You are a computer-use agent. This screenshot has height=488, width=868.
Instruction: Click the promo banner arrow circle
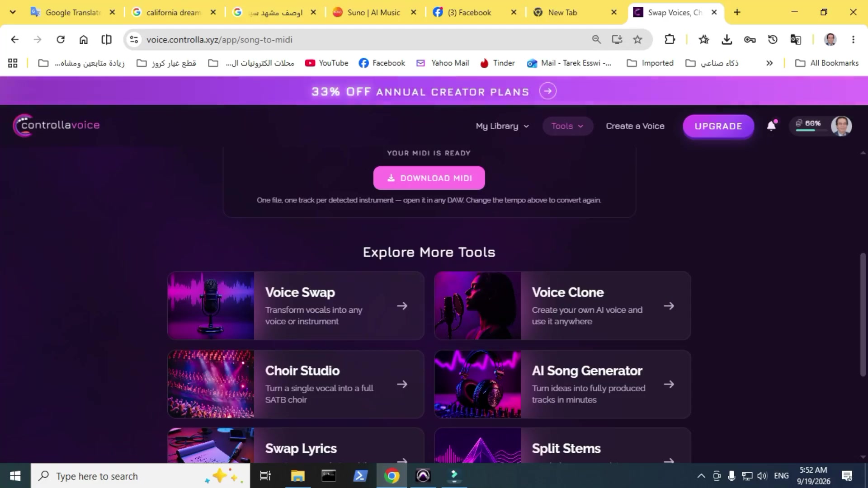pyautogui.click(x=547, y=91)
